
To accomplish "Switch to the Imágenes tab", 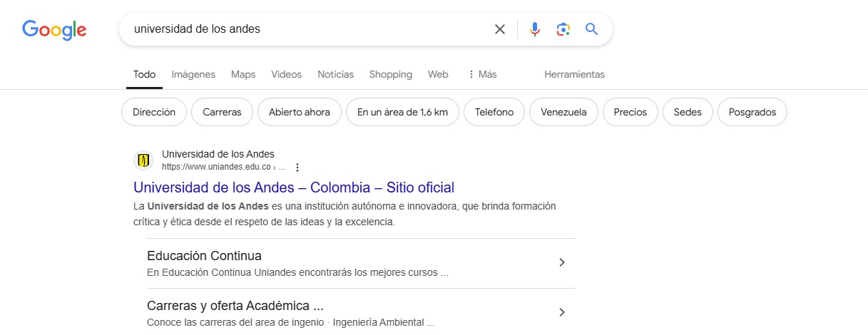I will [x=193, y=74].
